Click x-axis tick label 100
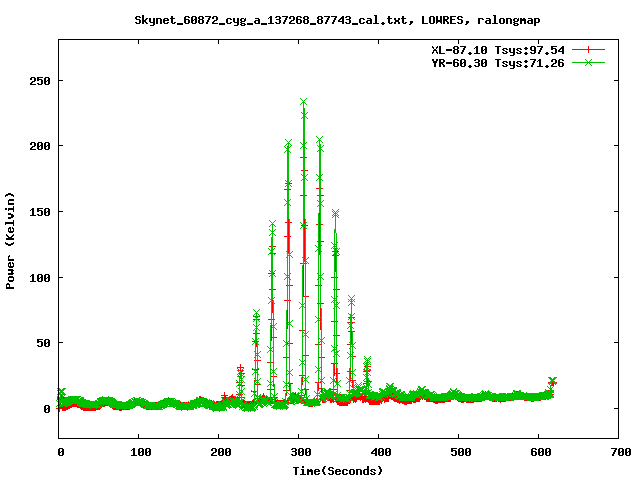 (141, 452)
